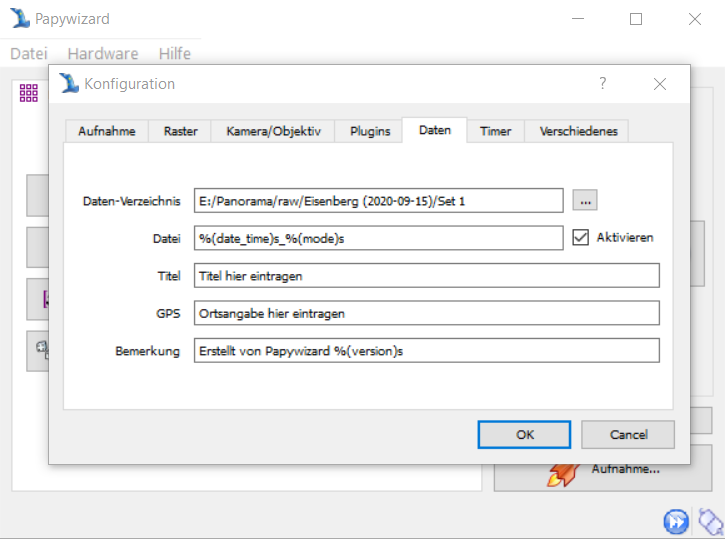The height and width of the screenshot is (539, 725).
Task: Confirm settings with the OK button
Action: (525, 434)
